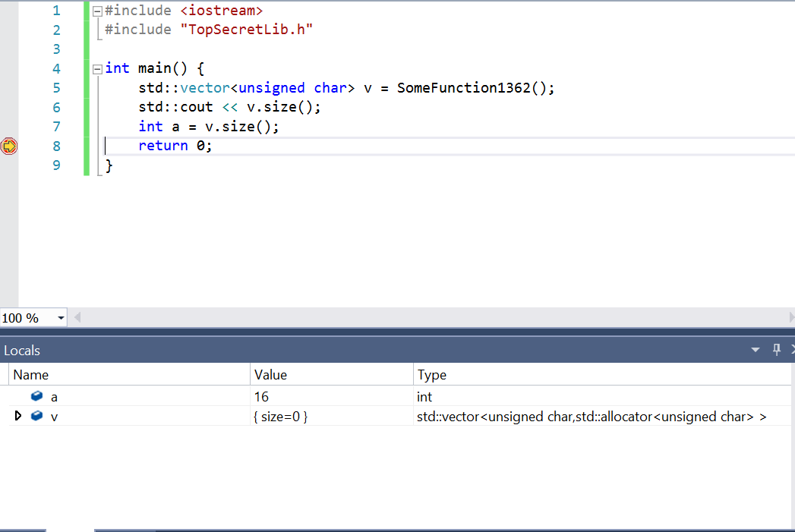Click the breakpoint marker on line 8

(8, 146)
